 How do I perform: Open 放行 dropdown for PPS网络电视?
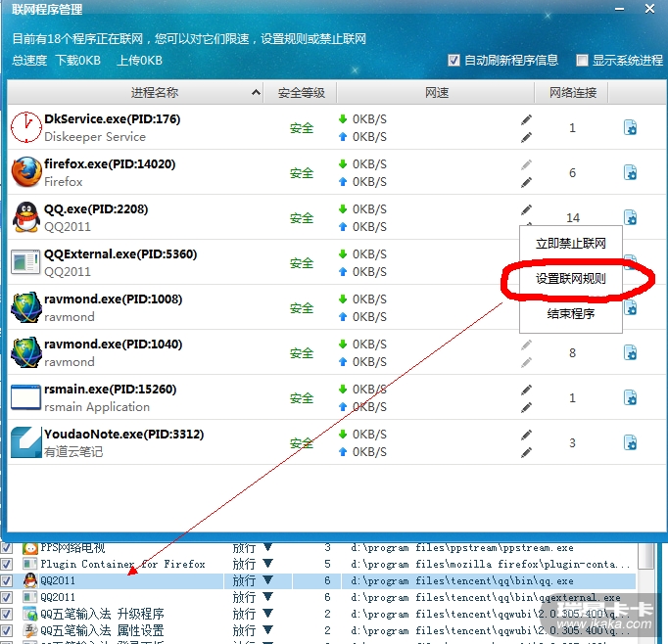pos(267,547)
